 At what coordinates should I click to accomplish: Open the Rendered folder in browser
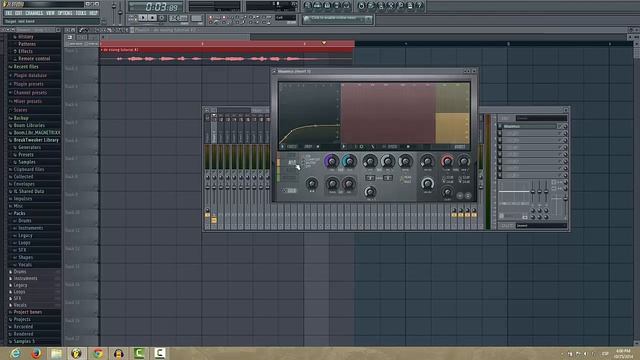23,334
